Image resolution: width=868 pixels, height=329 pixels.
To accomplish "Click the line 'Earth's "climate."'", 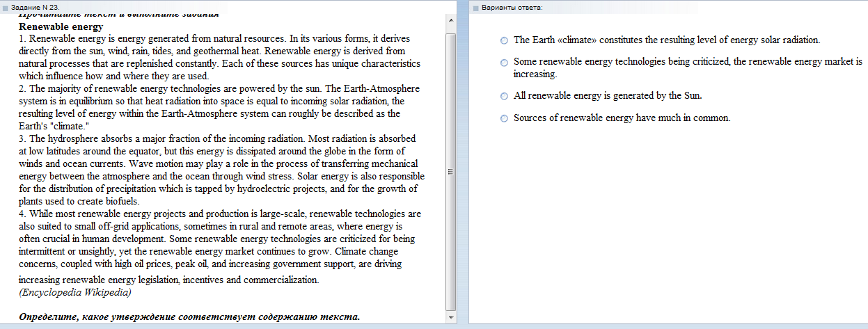I will pos(54,127).
